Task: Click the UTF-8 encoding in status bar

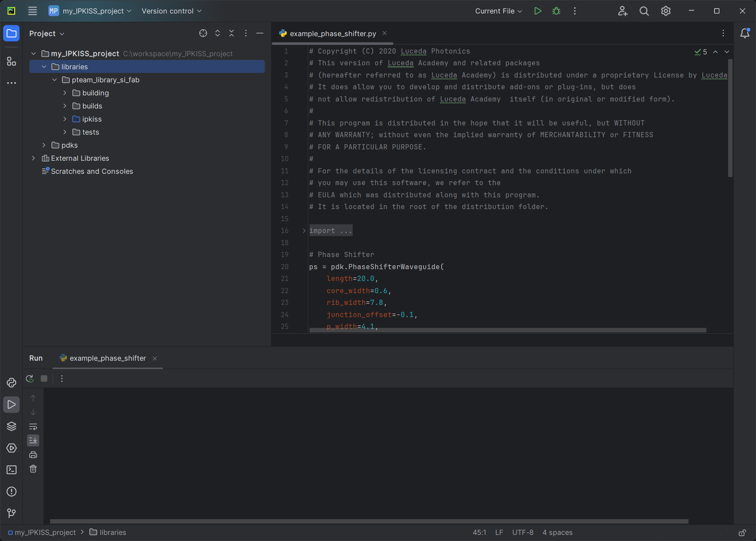Action: (522, 532)
